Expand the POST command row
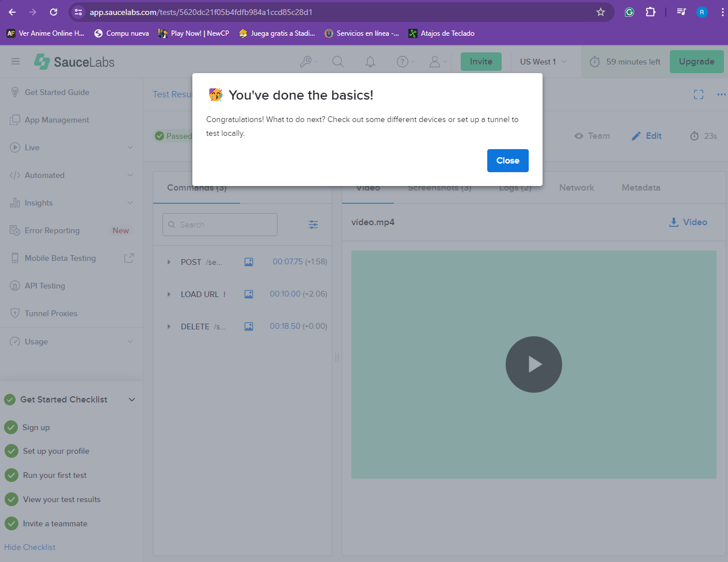 click(169, 262)
